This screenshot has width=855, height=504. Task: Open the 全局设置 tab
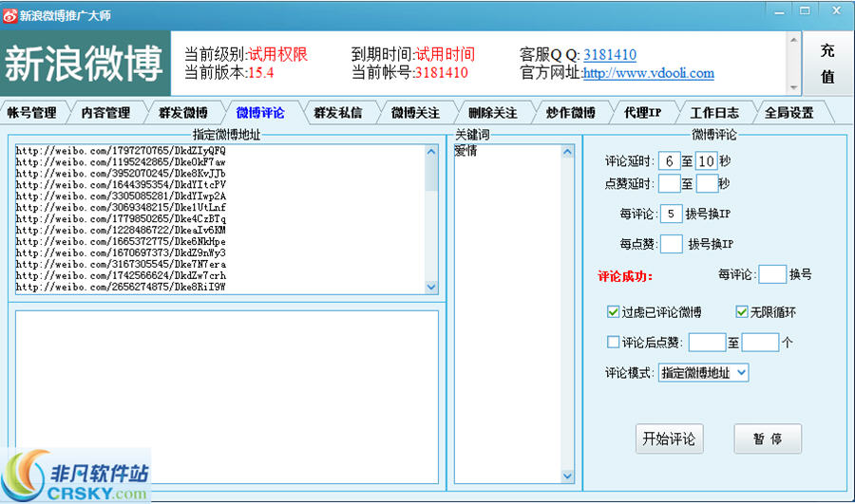pyautogui.click(x=789, y=113)
